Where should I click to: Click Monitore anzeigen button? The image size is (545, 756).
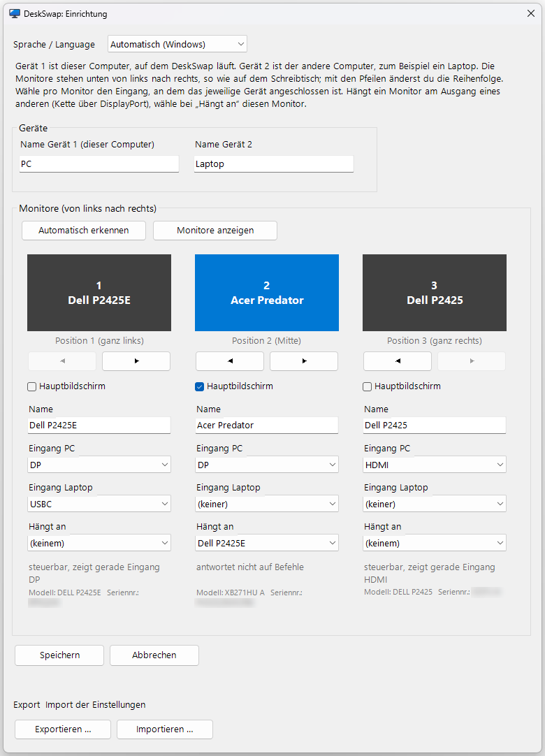tap(215, 231)
